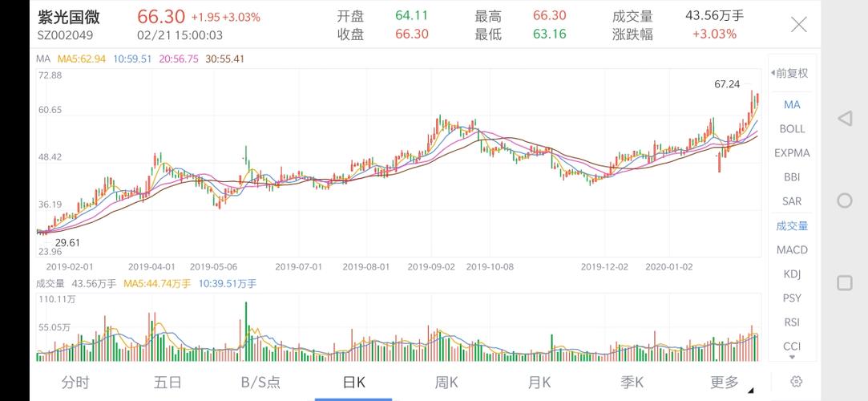Viewport: 868px width, 401px height.
Task: Expand more indicators arrow below CCI
Action: [x=792, y=357]
